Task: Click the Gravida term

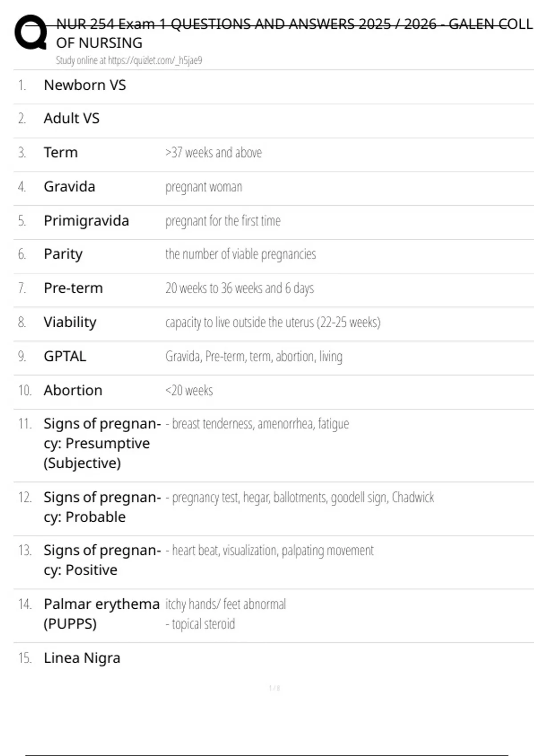Action: (x=69, y=186)
